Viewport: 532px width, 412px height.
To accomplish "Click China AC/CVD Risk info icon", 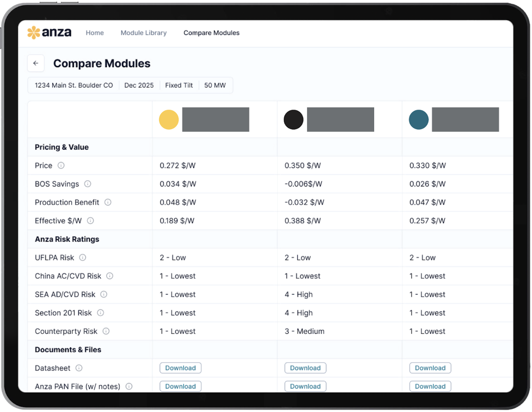I will coord(110,276).
